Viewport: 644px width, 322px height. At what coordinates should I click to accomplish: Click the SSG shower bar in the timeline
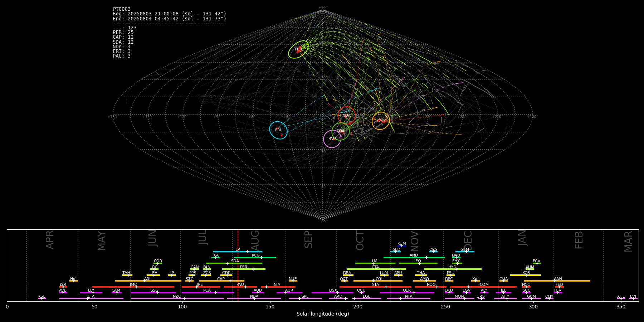pos(153,293)
